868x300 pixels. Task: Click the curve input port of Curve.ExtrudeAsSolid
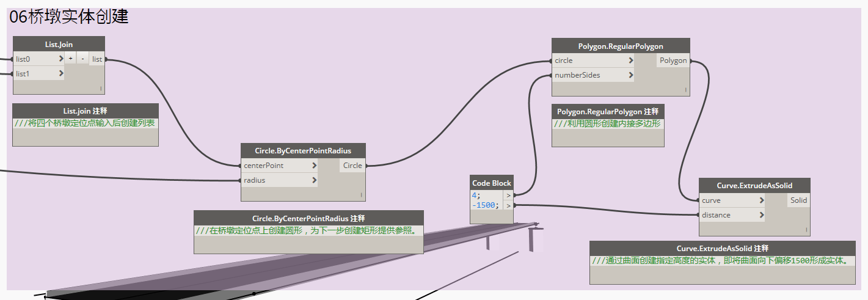(732, 200)
